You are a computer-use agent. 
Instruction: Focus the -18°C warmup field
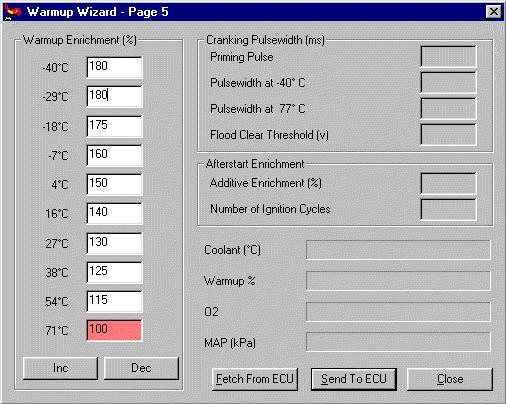click(x=114, y=126)
